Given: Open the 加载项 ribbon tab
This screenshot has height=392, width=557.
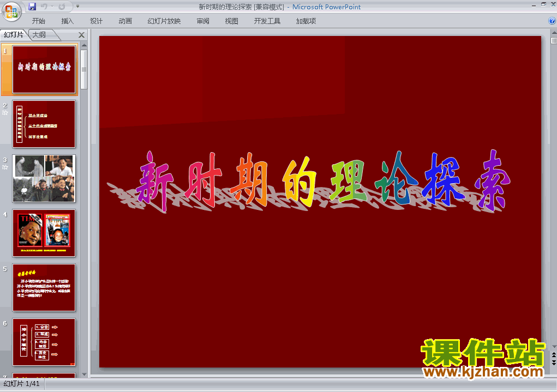Looking at the screenshot, I should tap(306, 21).
